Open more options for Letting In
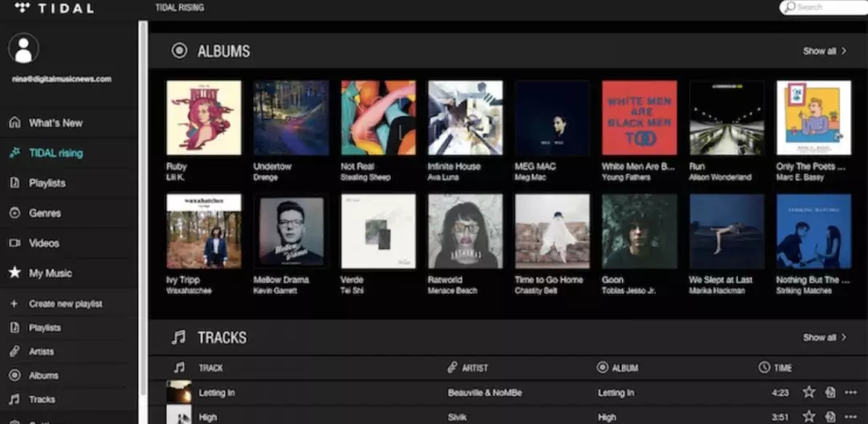The image size is (868, 424). point(851,393)
